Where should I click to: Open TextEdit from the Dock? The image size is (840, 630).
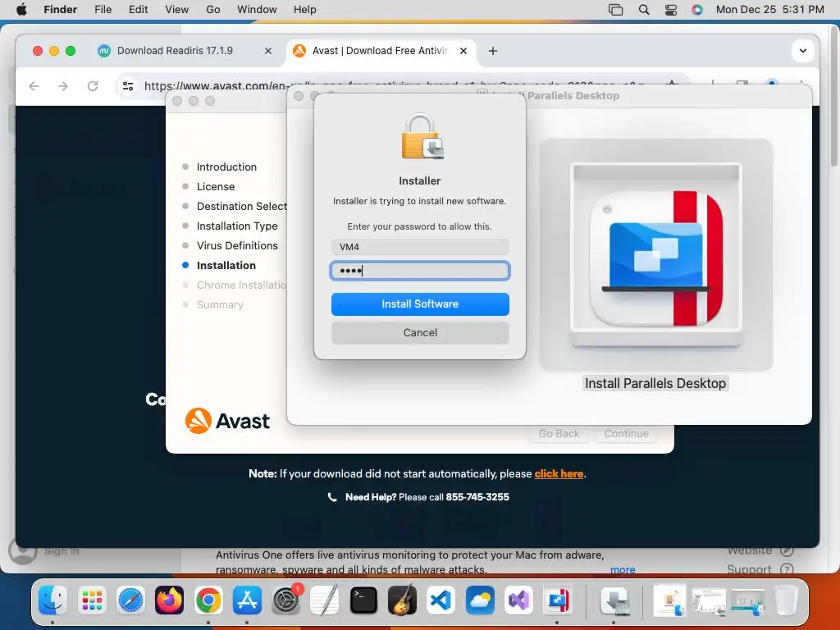pos(325,600)
